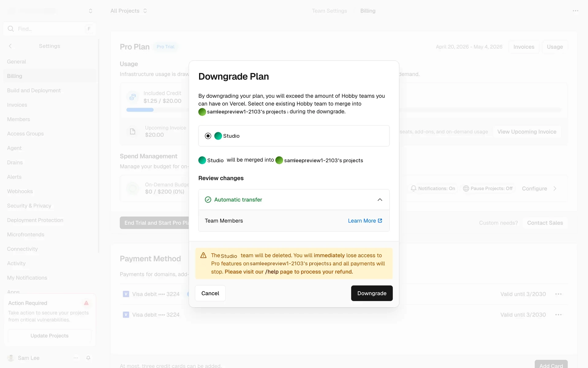Click the first Visa debit card logo

126,294
